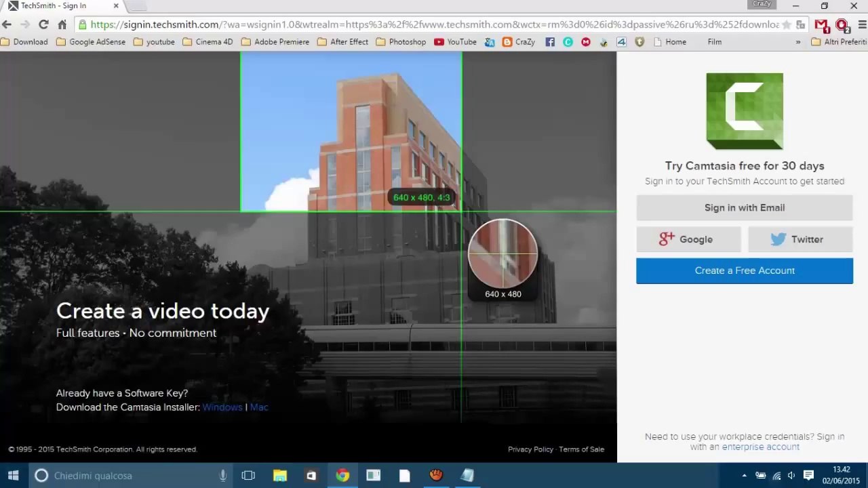The image size is (868, 488).
Task: Open the shield bookmark icon
Action: coord(639,42)
